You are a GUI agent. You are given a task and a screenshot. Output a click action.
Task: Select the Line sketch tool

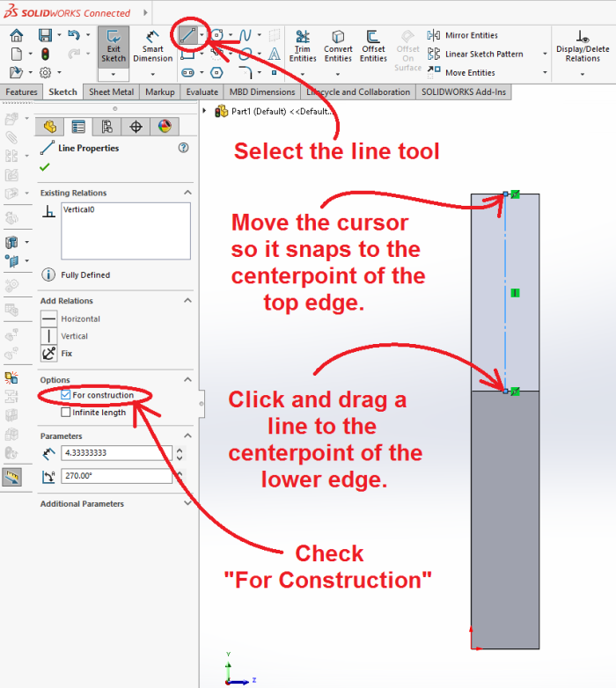point(187,35)
